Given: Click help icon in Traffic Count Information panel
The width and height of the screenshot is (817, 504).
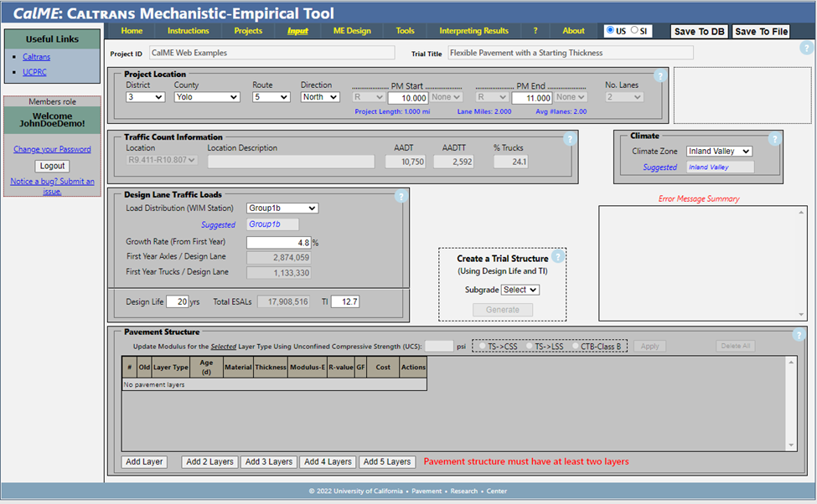Looking at the screenshot, I should pyautogui.click(x=570, y=139).
